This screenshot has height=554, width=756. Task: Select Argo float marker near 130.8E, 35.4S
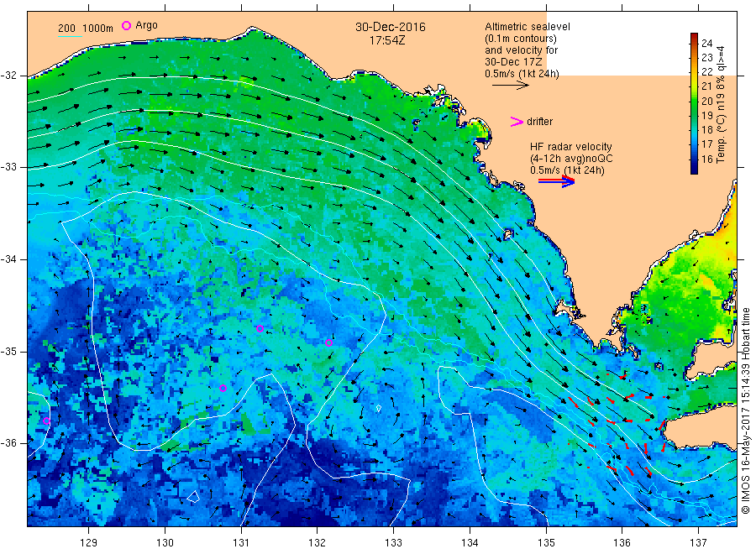click(223, 389)
